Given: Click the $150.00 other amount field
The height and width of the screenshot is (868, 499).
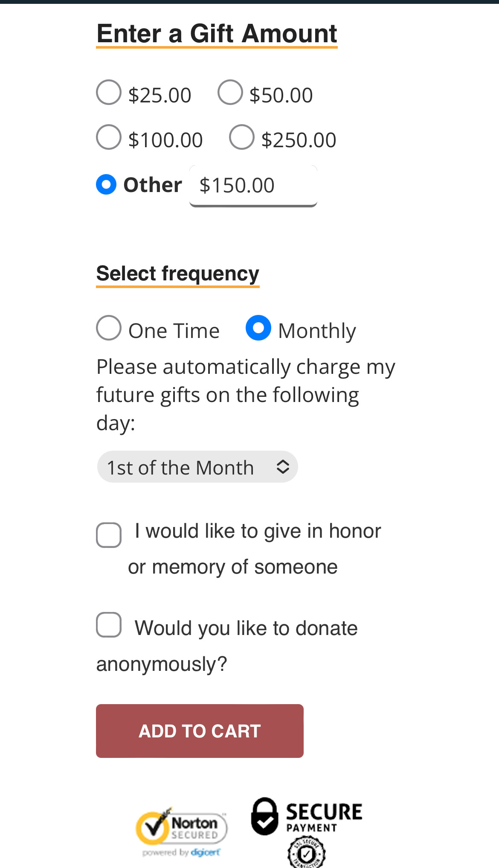Looking at the screenshot, I should [x=253, y=186].
